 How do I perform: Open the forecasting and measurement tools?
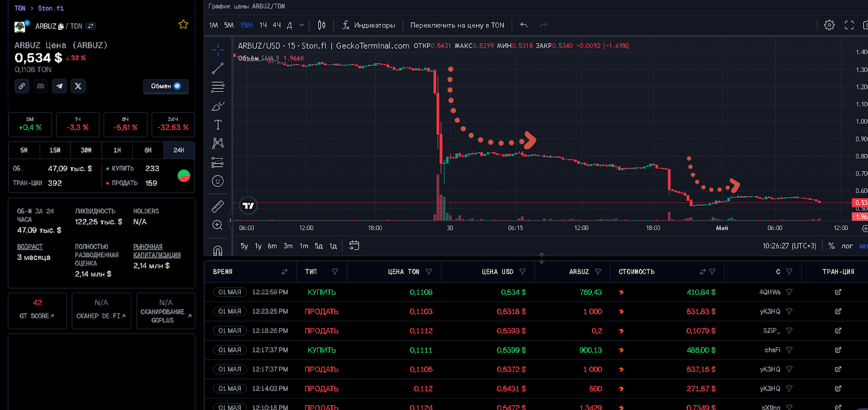coord(218,162)
